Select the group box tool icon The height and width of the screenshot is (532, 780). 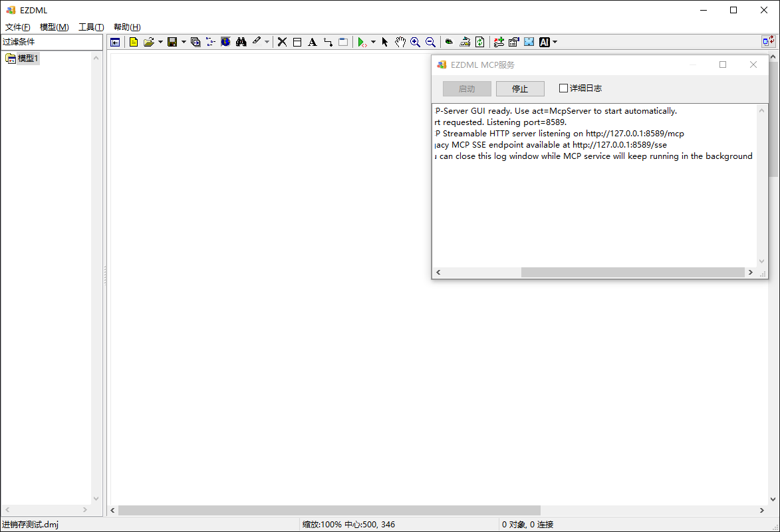343,43
